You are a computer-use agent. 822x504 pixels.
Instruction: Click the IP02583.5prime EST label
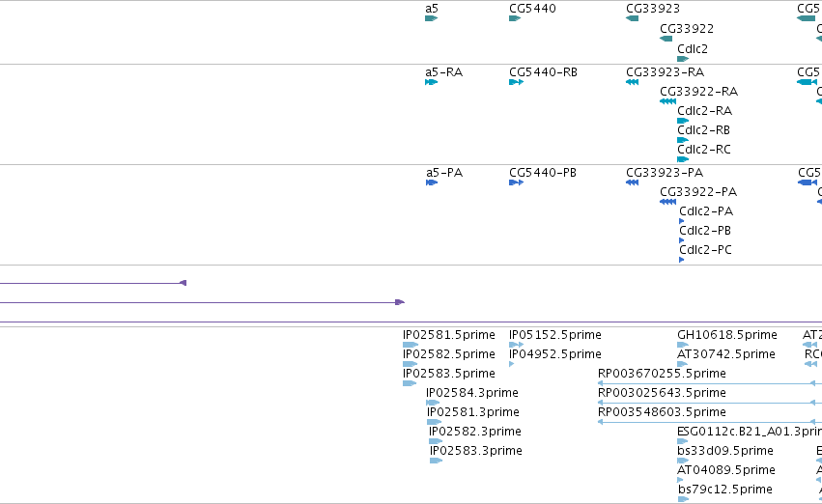tap(449, 374)
